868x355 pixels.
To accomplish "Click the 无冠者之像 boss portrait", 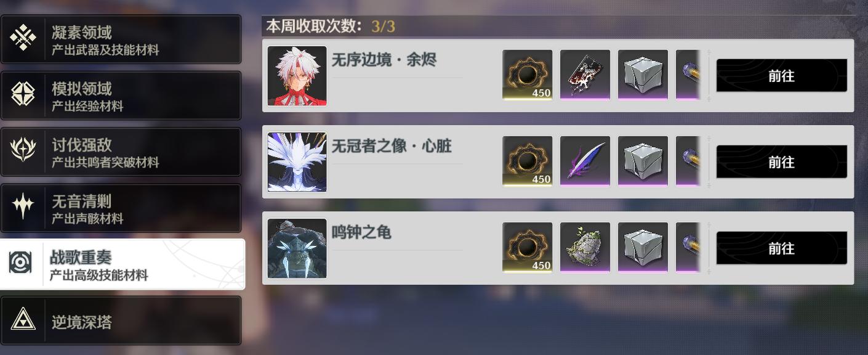I will tap(297, 162).
